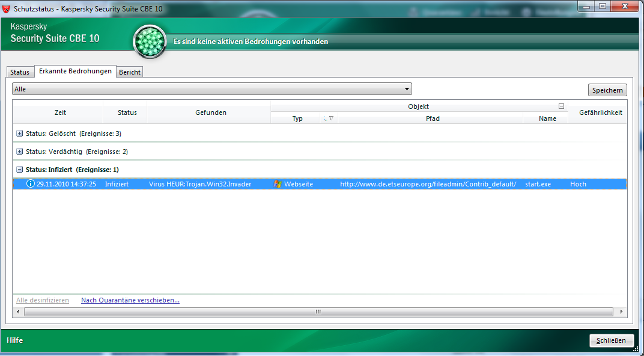Image resolution: width=644 pixels, height=356 pixels.
Task: Maximize the Kaspersky window
Action: (x=603, y=6)
